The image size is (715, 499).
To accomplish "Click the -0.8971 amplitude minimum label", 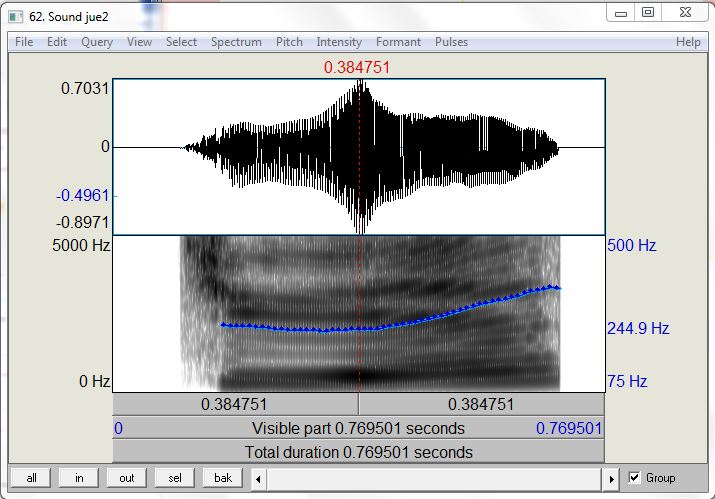I will coord(83,223).
